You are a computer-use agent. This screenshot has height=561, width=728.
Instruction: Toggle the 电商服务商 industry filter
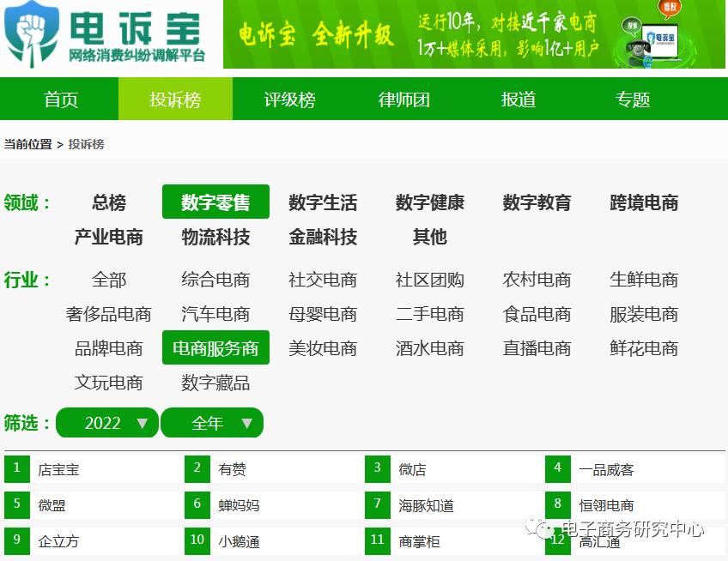pyautogui.click(x=215, y=347)
